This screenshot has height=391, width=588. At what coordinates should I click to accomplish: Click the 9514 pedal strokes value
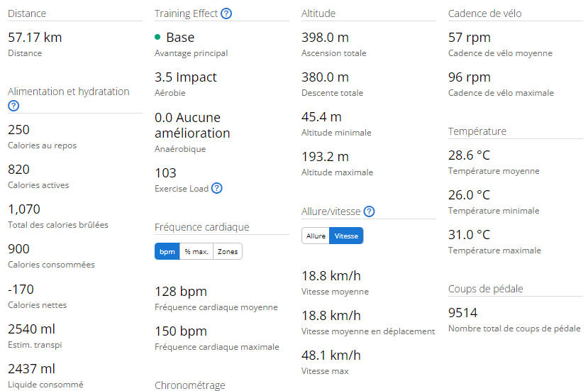[462, 313]
